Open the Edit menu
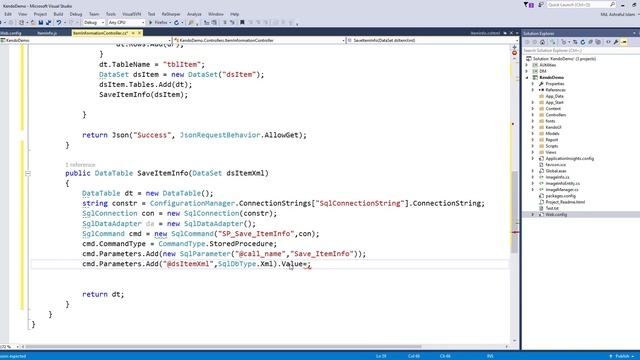 (x=8, y=14)
